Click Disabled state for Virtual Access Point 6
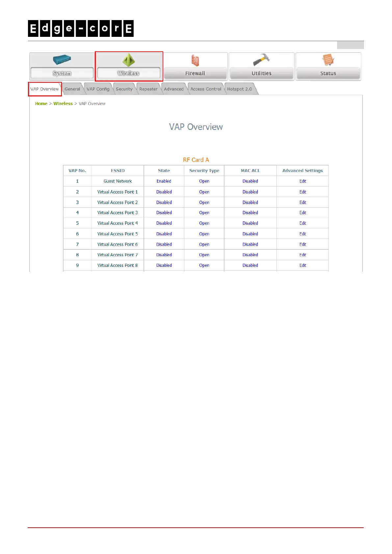The height and width of the screenshot is (554, 392). click(164, 245)
